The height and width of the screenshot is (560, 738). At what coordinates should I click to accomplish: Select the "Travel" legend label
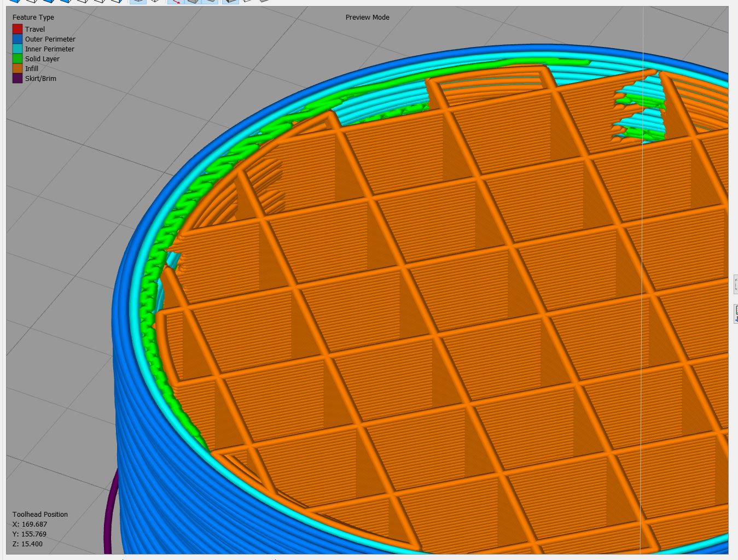(35, 30)
